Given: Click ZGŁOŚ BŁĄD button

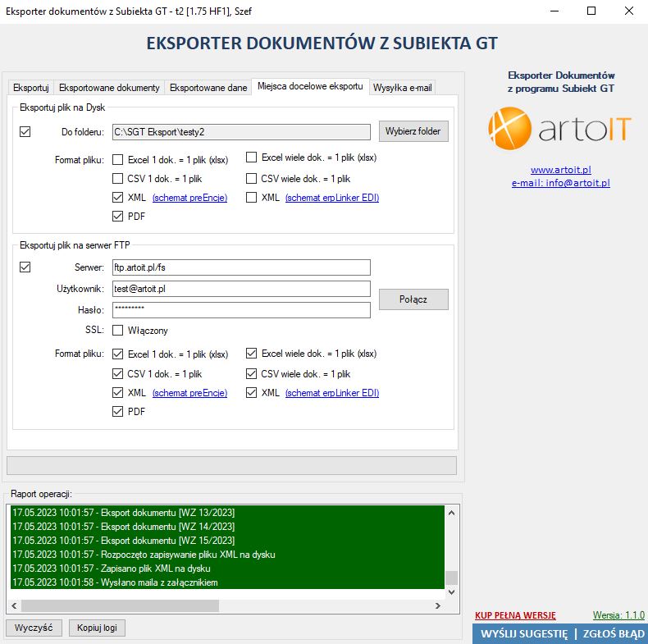Looking at the screenshot, I should click(614, 634).
